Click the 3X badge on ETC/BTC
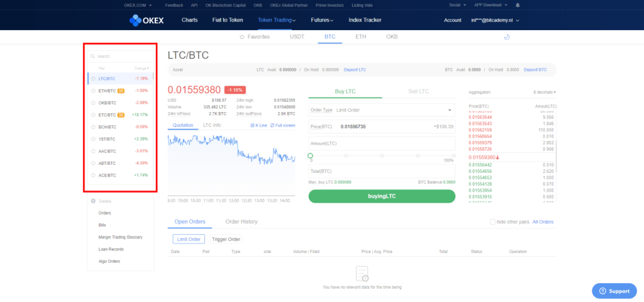This screenshot has width=644, height=302. click(x=121, y=115)
